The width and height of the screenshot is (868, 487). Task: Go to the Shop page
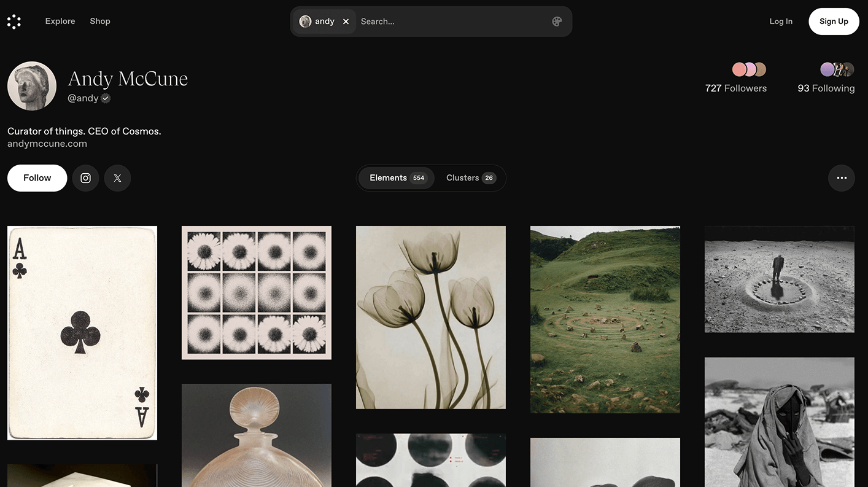(100, 21)
